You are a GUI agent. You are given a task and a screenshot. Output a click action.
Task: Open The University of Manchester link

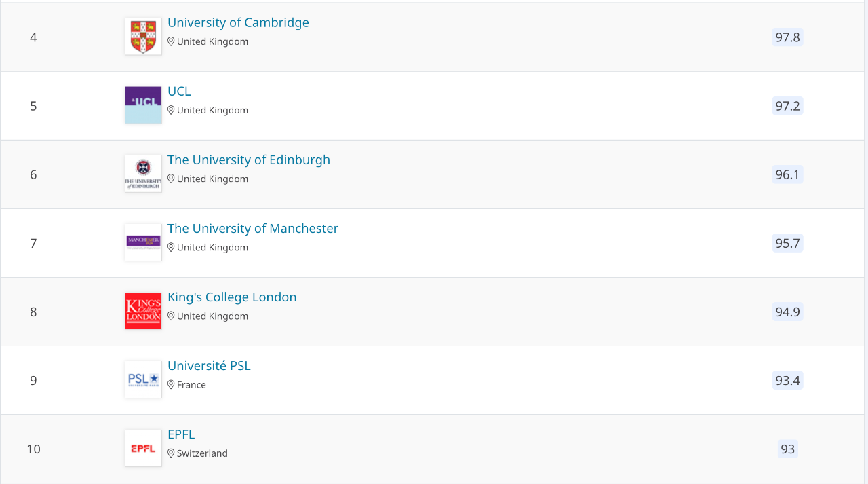(x=253, y=228)
